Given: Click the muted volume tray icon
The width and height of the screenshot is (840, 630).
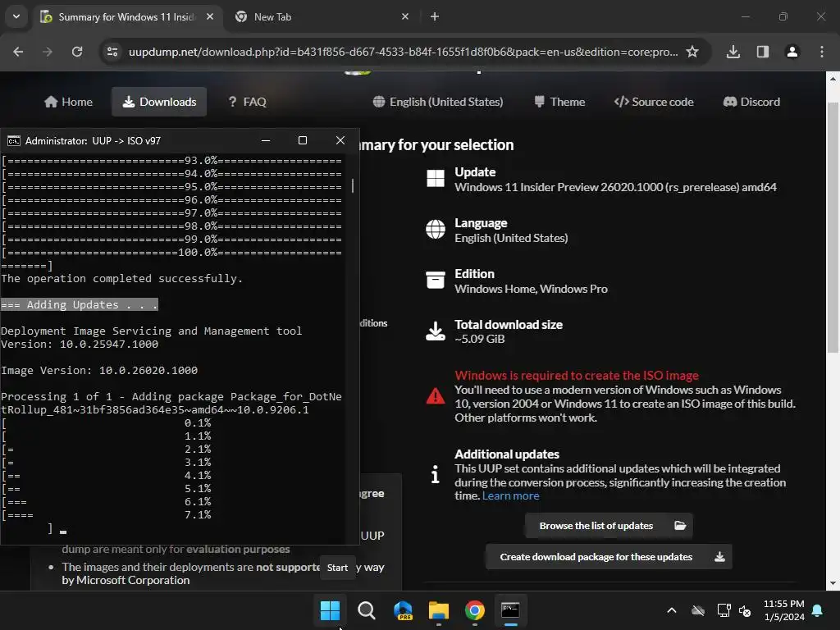Looking at the screenshot, I should 745,610.
